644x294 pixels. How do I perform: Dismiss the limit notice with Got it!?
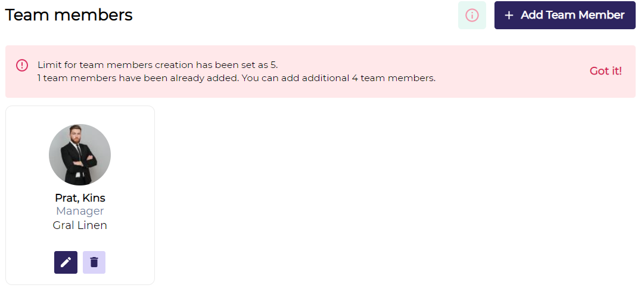point(605,71)
